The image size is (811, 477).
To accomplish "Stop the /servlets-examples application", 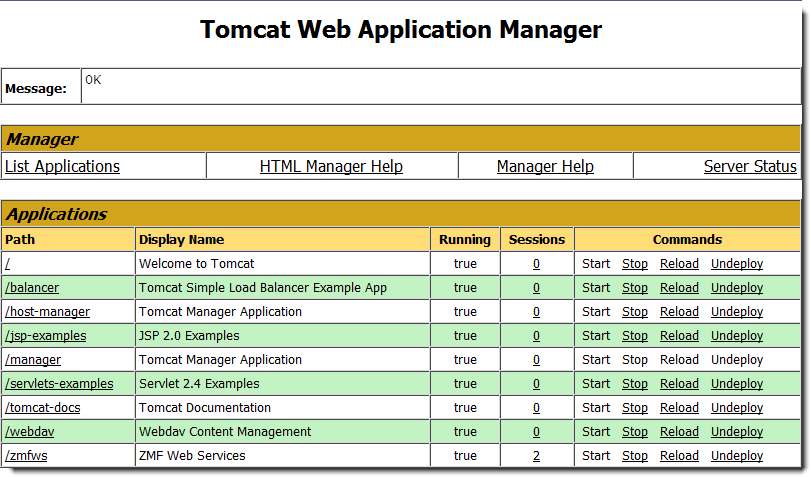I will 635,384.
